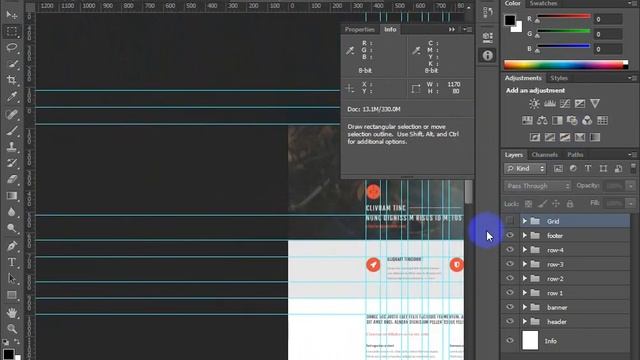Expand the row-4 layer group
The width and height of the screenshot is (640, 360).
point(525,250)
